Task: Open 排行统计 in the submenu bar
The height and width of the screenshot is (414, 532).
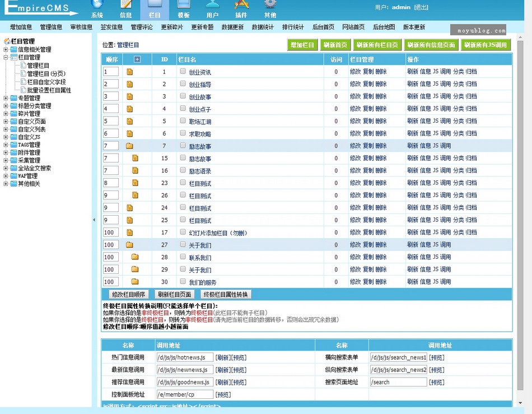Action: pyautogui.click(x=293, y=27)
